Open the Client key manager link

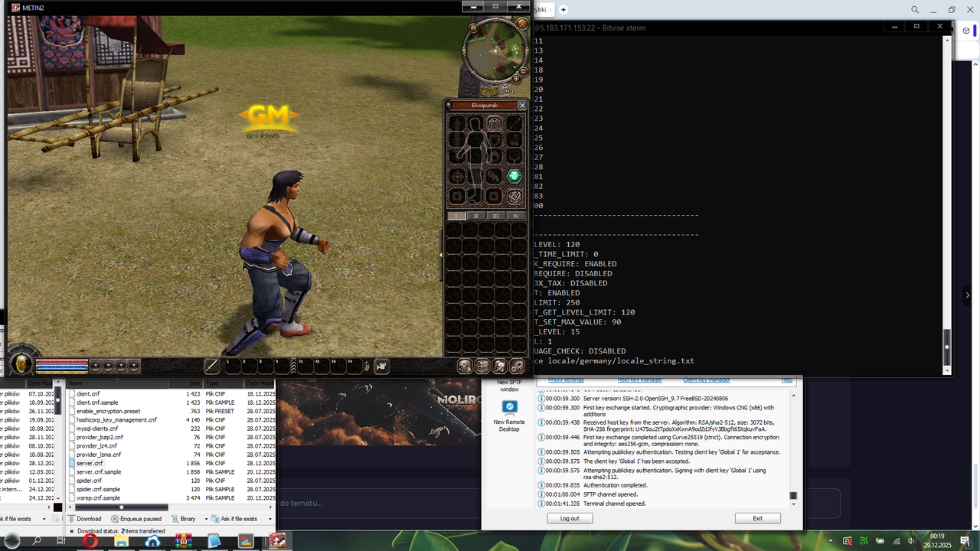coord(706,380)
